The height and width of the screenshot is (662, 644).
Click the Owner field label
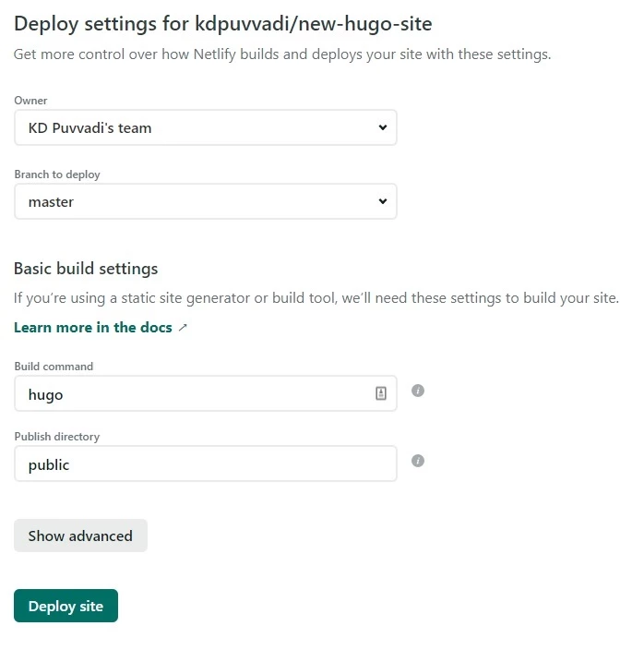pyautogui.click(x=30, y=101)
